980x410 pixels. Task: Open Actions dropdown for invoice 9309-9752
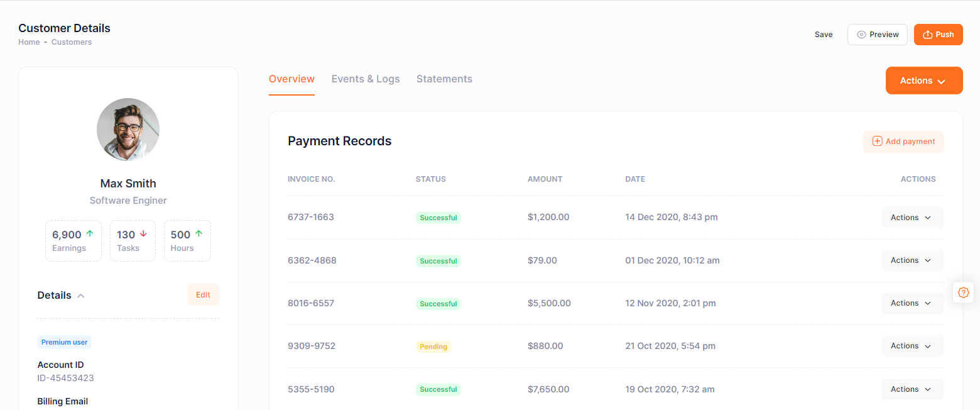[x=912, y=346]
